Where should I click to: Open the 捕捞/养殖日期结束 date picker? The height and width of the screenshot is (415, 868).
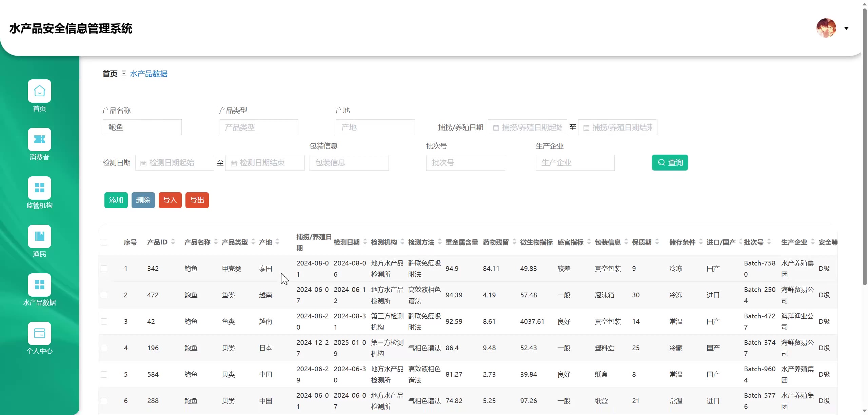pos(618,127)
